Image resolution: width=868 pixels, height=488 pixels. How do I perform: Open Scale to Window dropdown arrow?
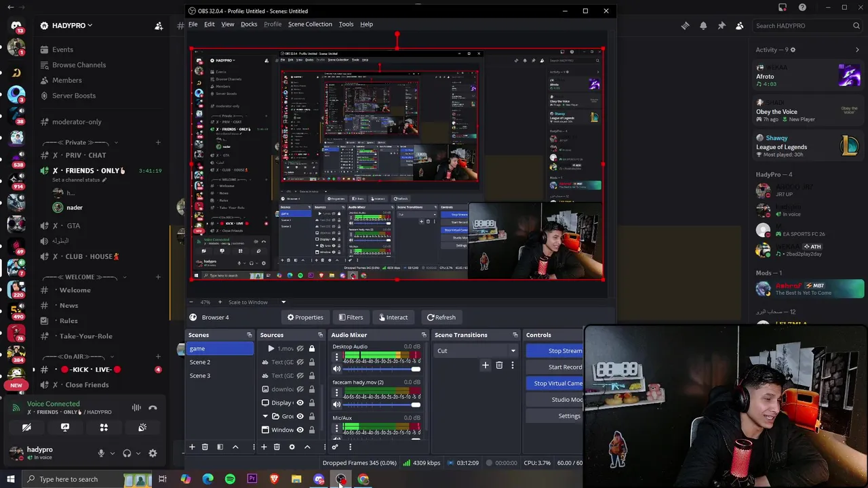point(283,302)
